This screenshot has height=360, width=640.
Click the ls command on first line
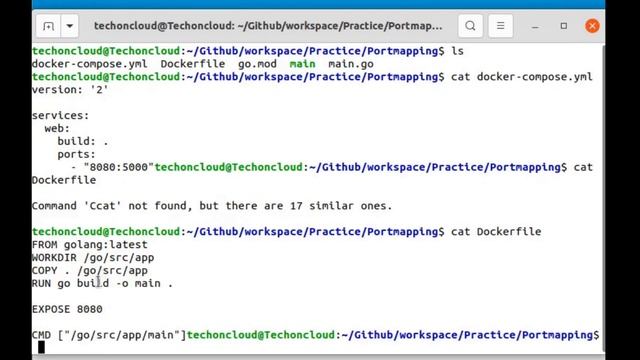tap(457, 51)
